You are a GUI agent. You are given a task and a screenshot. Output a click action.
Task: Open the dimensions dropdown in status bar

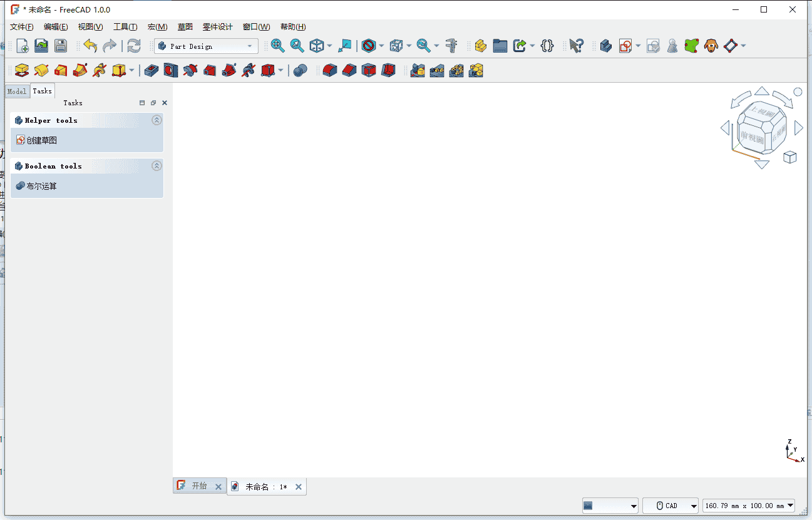pyautogui.click(x=749, y=506)
